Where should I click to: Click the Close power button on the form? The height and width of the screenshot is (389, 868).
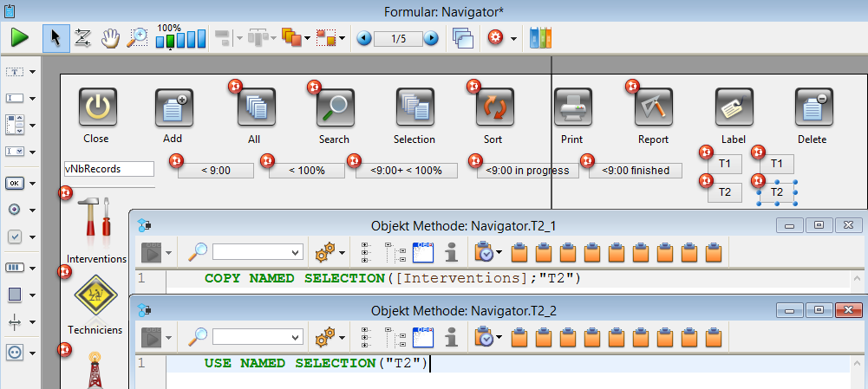click(96, 108)
